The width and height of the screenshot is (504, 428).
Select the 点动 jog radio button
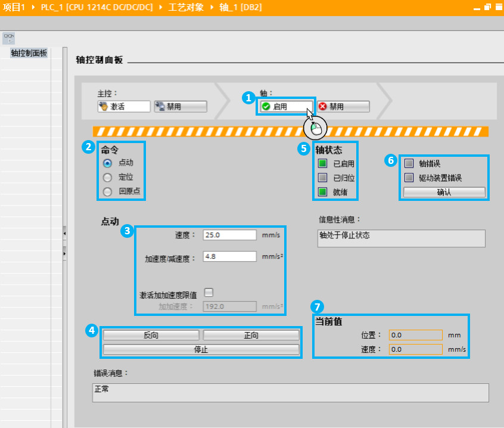(x=107, y=163)
